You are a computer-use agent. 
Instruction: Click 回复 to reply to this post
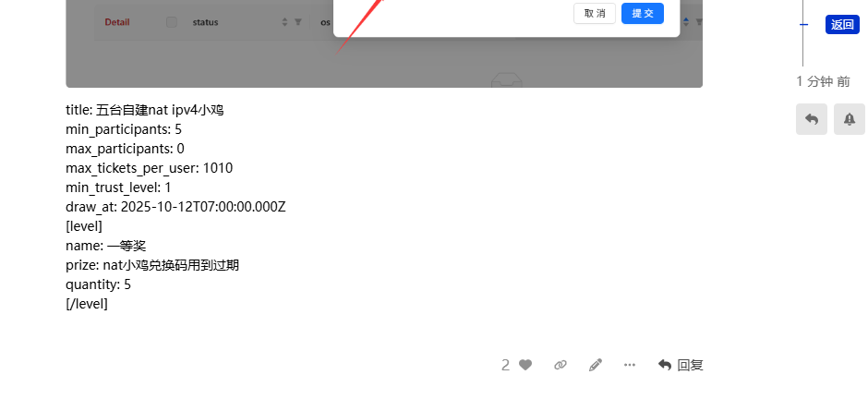click(x=681, y=365)
